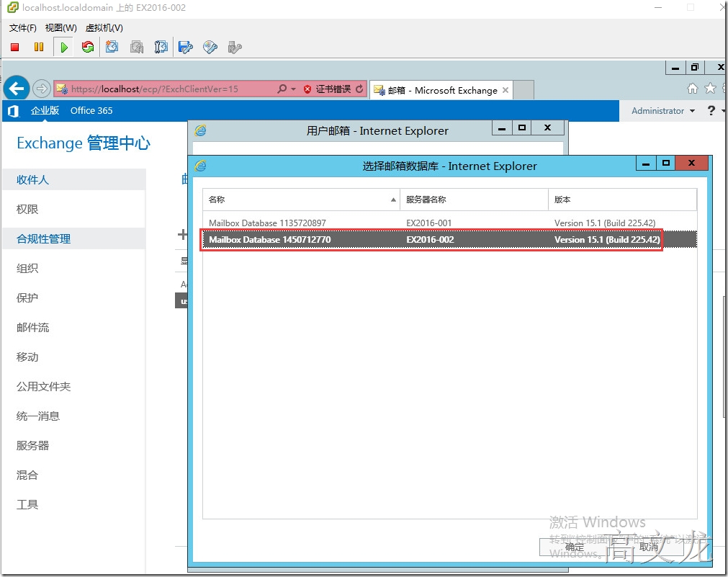
Task: Open the 虚拟机(V) menu
Action: pyautogui.click(x=104, y=28)
